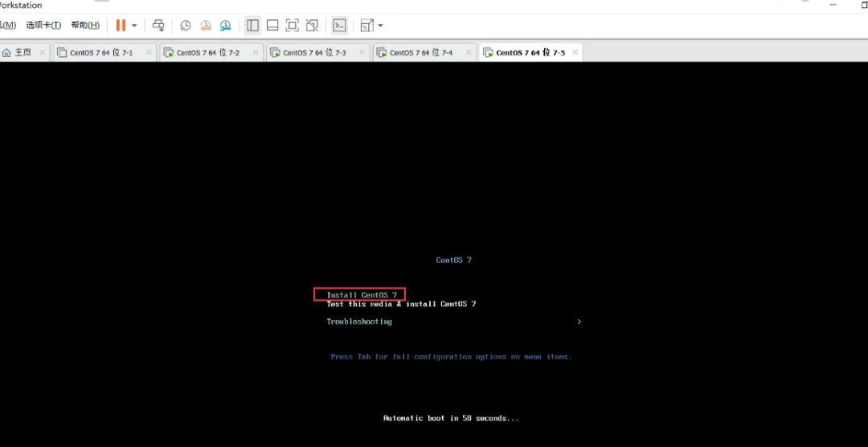Switch to the CentOS 7 64 位 7-3 tab
Image resolution: width=868 pixels, height=447 pixels.
316,52
